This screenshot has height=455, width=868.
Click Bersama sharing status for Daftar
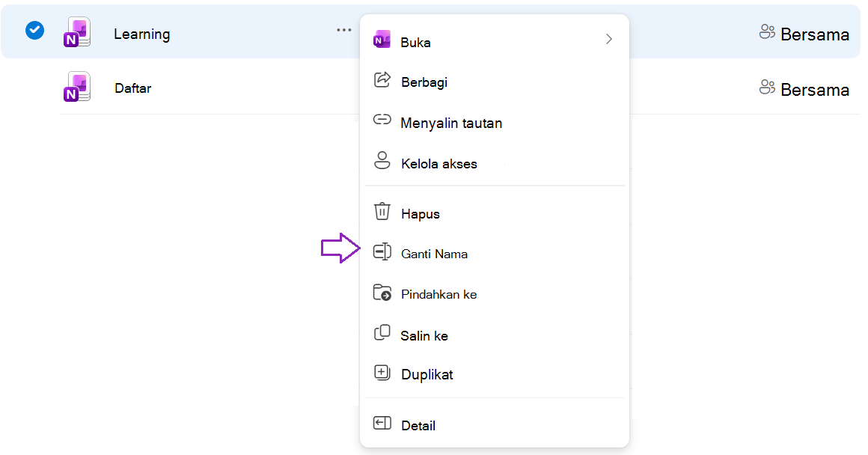click(x=814, y=90)
